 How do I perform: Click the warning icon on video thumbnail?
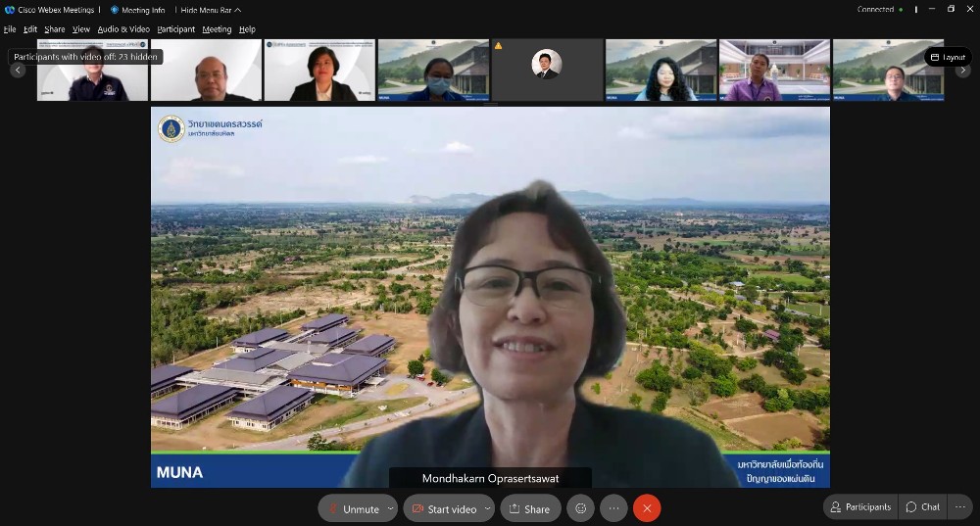tap(498, 46)
